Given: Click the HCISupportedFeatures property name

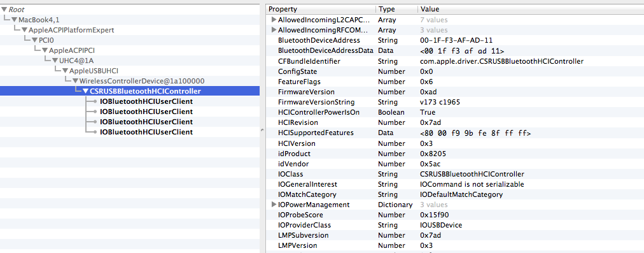Looking at the screenshot, I should (316, 133).
